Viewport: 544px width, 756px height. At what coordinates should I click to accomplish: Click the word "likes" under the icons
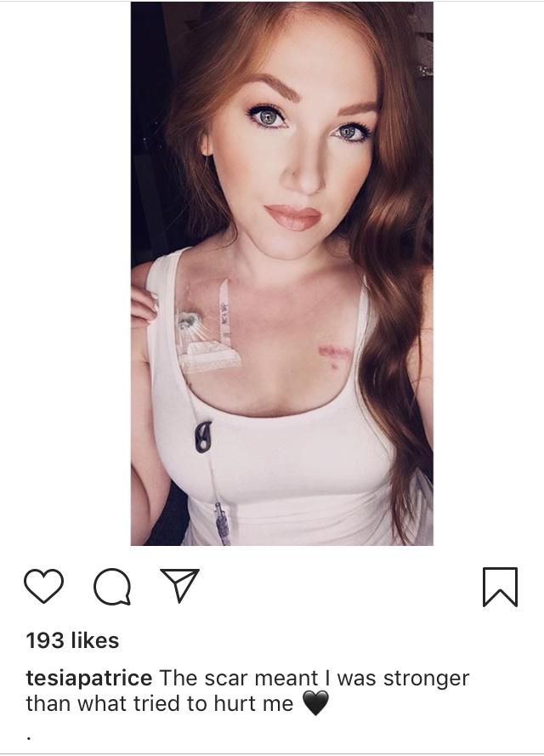pyautogui.click(x=95, y=640)
